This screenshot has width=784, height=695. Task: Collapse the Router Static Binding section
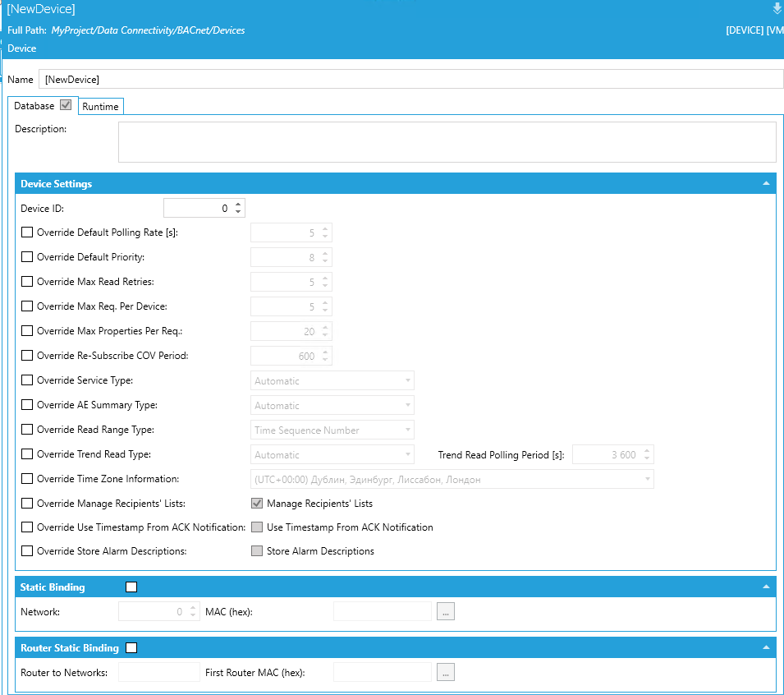(765, 648)
